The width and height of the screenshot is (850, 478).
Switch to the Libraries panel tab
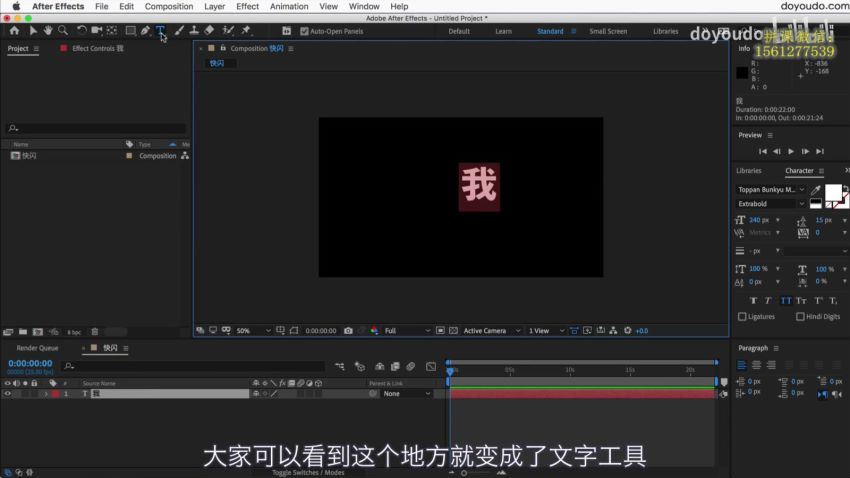[749, 171]
